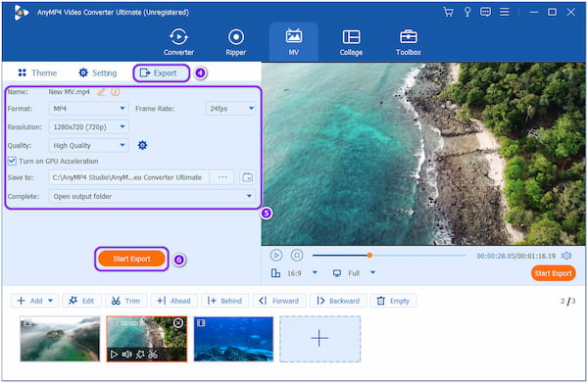Click the info icon beside file name

(x=116, y=92)
